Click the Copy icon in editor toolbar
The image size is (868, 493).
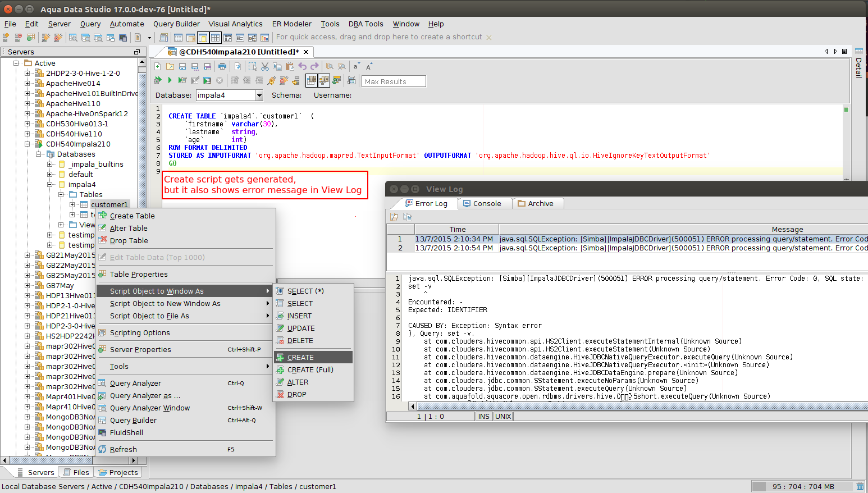coord(277,66)
